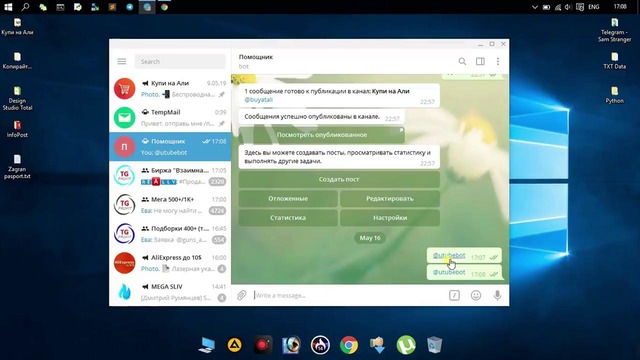Click Купи на Али cart avatar
Screen dimensions: 640x360
coord(124,89)
